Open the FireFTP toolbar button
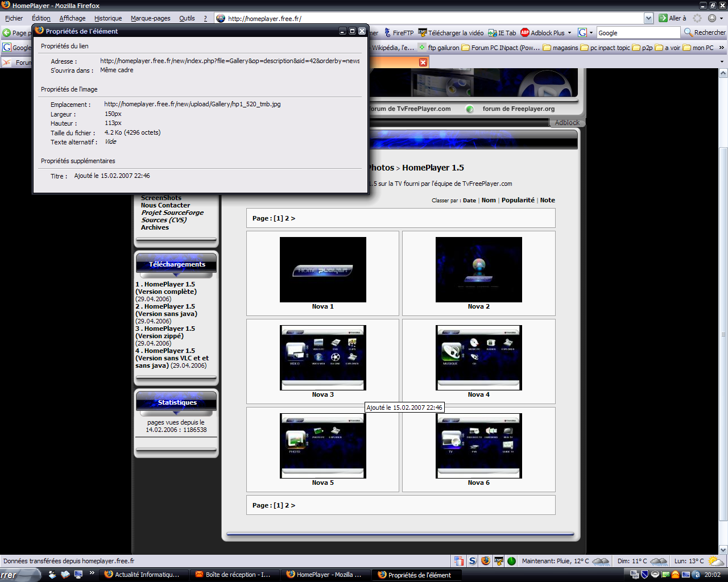728x582 pixels. [399, 33]
